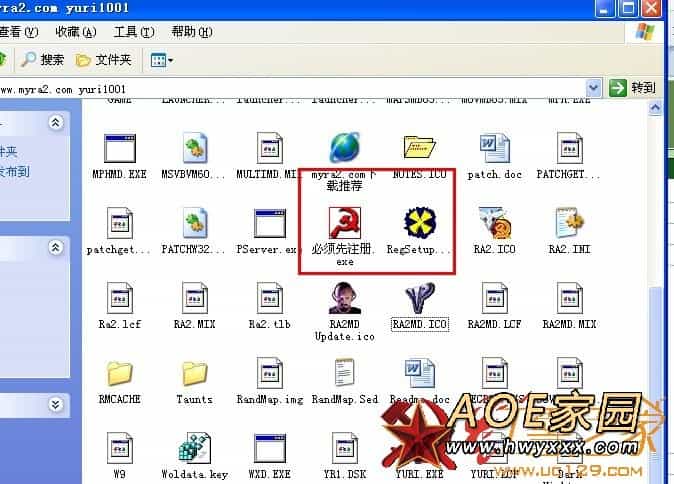Select the RA2.INI settings file

click(x=569, y=223)
